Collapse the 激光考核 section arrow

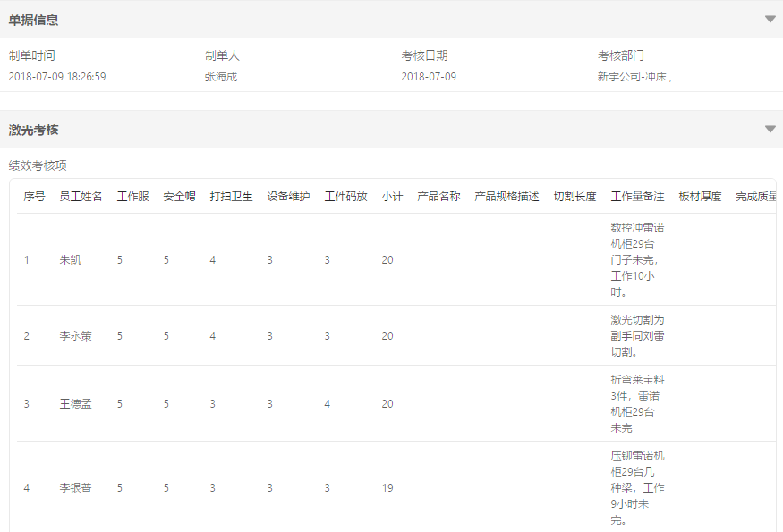click(x=770, y=129)
